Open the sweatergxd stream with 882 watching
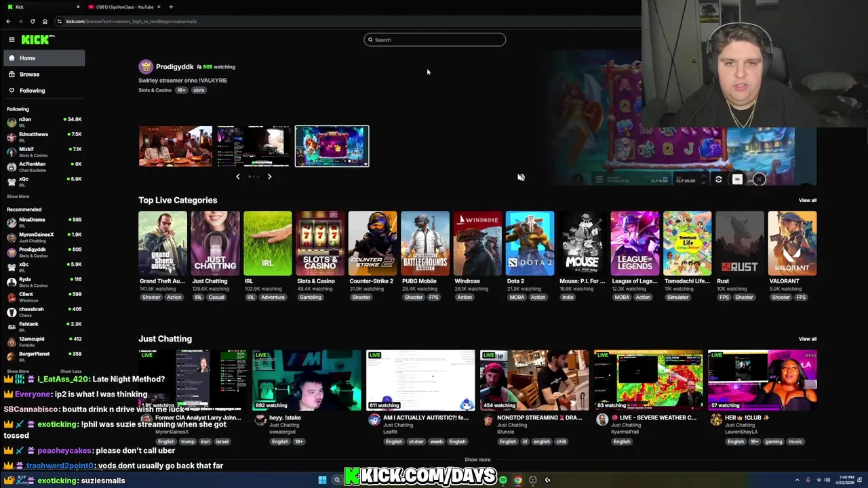 pyautogui.click(x=307, y=380)
